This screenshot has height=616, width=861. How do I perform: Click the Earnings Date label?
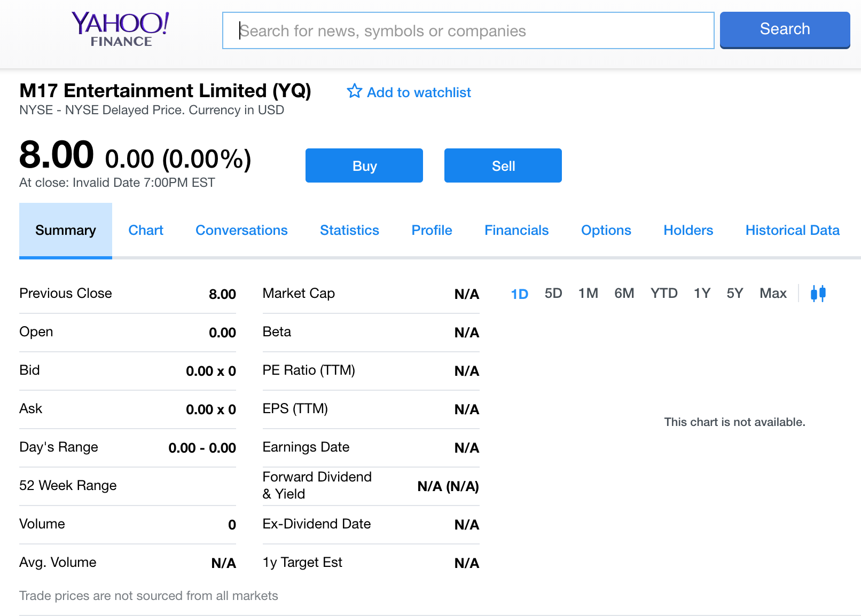(x=306, y=447)
